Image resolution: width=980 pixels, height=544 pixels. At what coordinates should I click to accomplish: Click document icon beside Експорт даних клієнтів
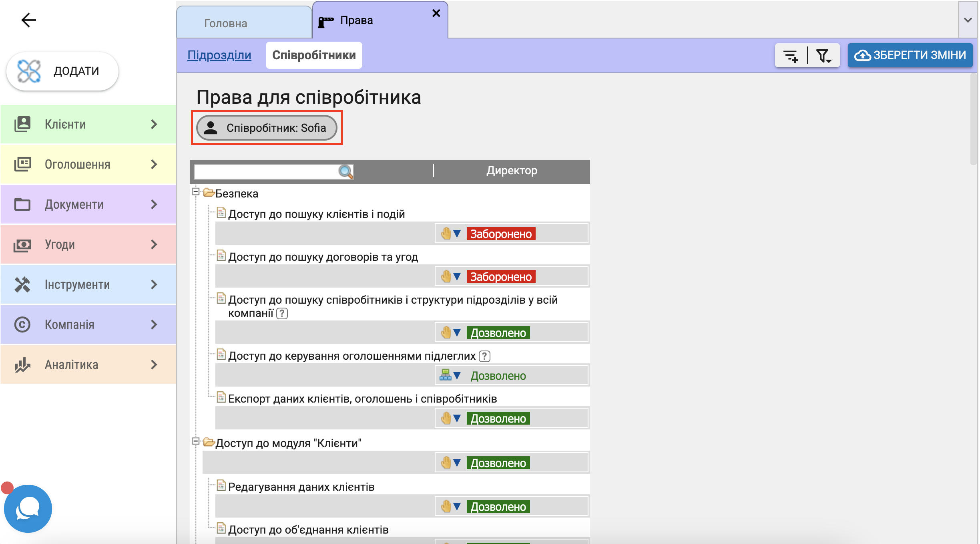[x=221, y=397]
